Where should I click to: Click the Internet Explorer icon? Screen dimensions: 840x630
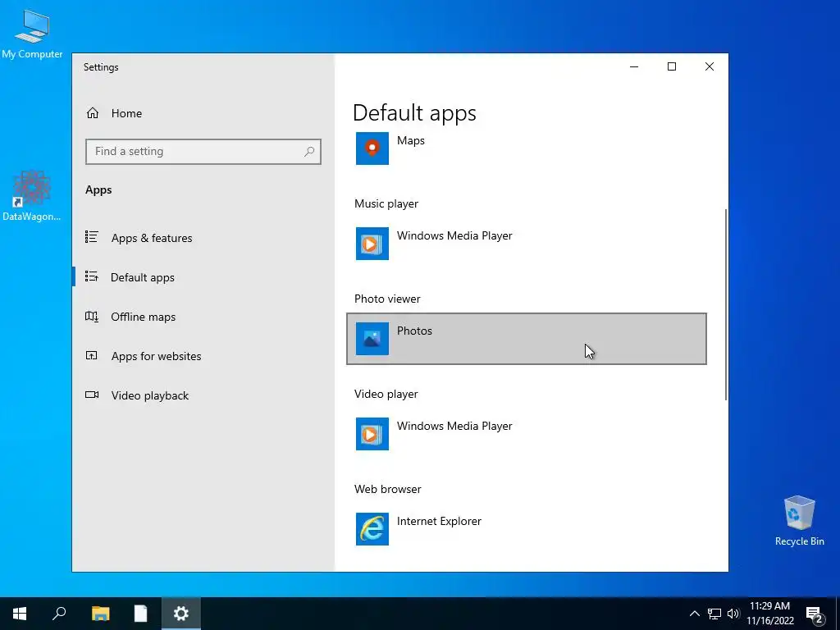372,529
